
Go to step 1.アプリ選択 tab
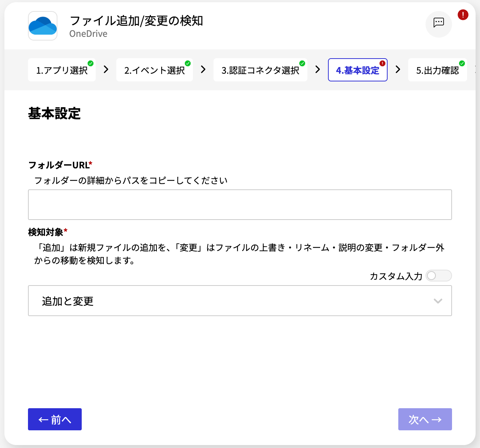click(62, 70)
